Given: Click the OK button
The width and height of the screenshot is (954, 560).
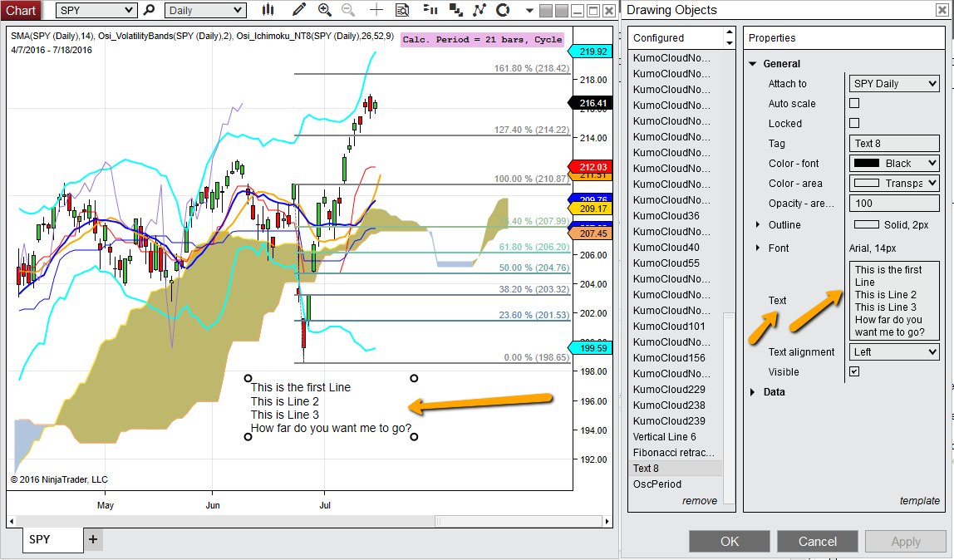Looking at the screenshot, I should (x=729, y=542).
